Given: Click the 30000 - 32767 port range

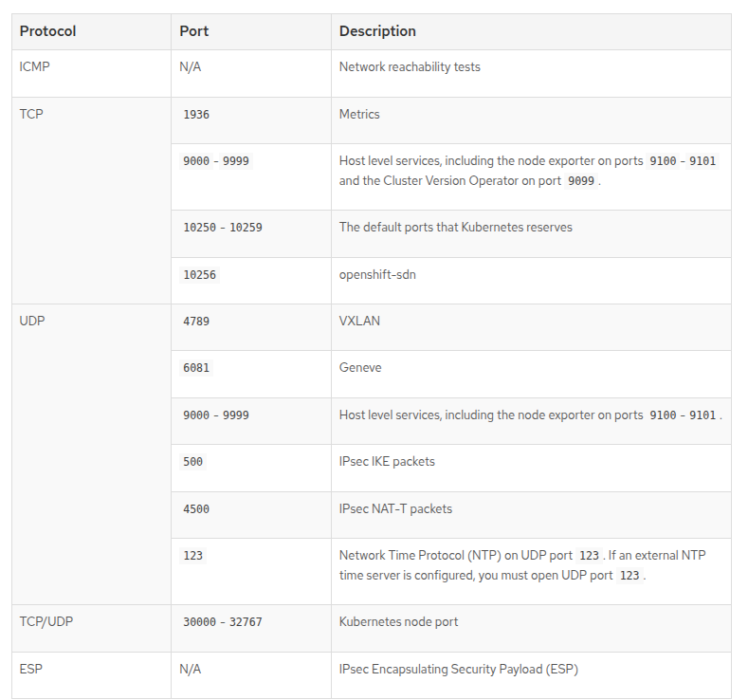Looking at the screenshot, I should (x=222, y=622).
